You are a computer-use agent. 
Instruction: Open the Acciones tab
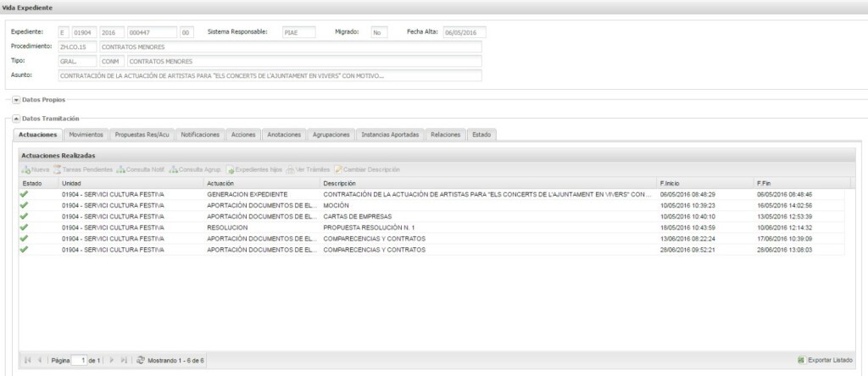pyautogui.click(x=243, y=135)
